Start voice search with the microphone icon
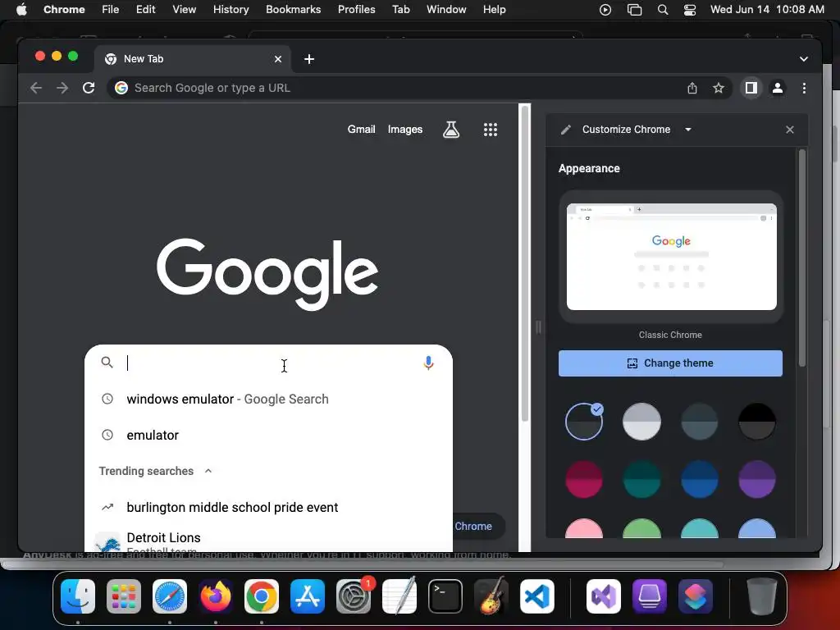This screenshot has width=840, height=630. point(428,363)
